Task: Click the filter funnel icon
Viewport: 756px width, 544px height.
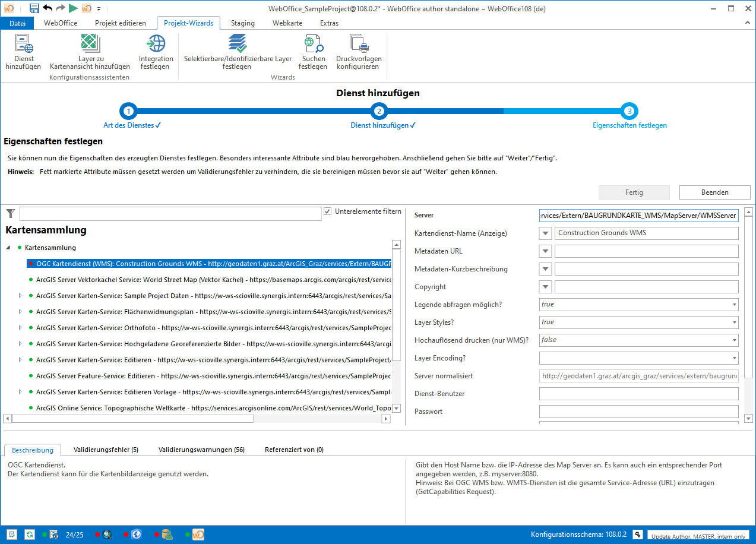Action: tap(11, 213)
